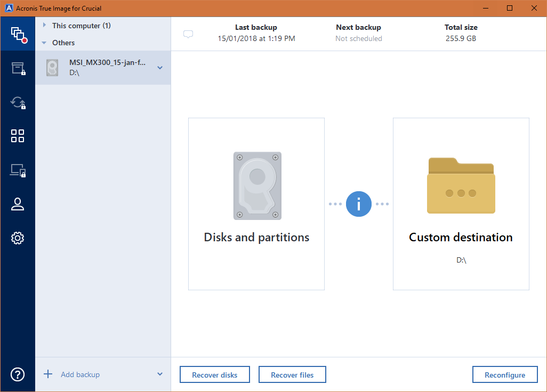The height and width of the screenshot is (392, 547).
Task: Click the Recover files button
Action: pos(292,374)
